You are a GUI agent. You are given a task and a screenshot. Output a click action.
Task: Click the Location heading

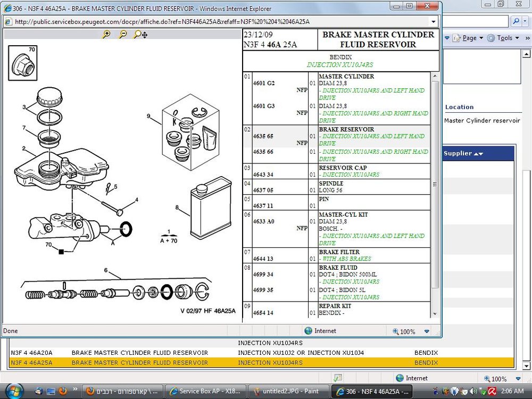(459, 107)
